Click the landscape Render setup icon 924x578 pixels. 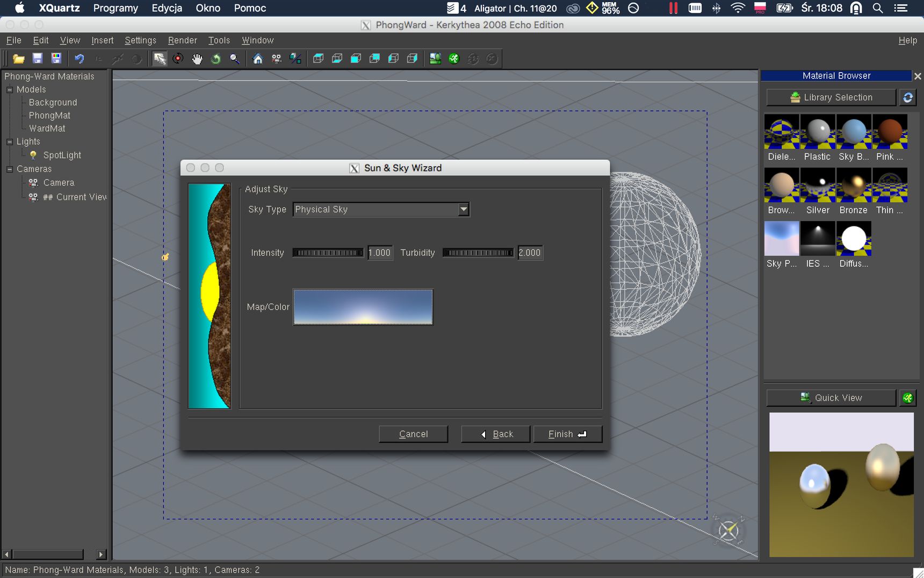tap(435, 59)
